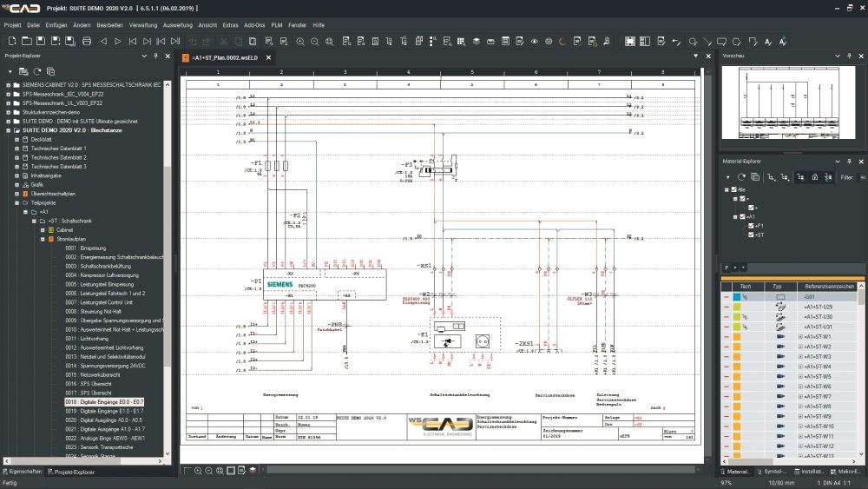Refresh the Material-Explorer list
This screenshot has width=868, height=489.
click(741, 177)
